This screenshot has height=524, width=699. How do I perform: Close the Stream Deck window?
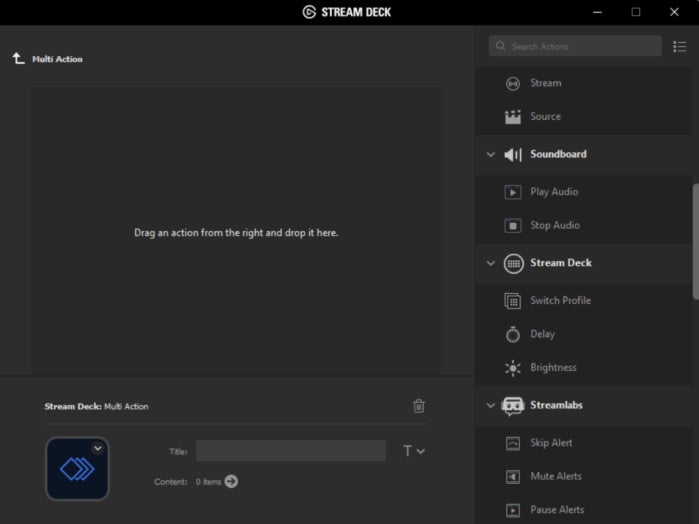tap(674, 12)
